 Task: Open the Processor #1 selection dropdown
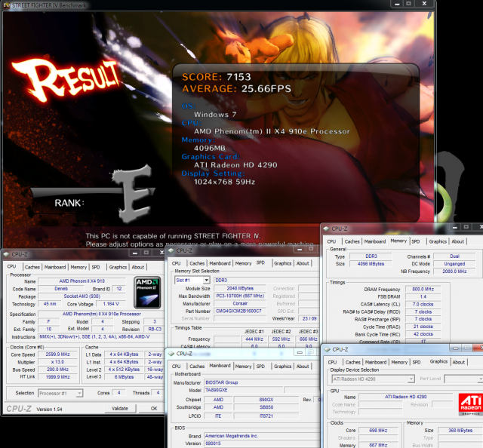pos(79,393)
